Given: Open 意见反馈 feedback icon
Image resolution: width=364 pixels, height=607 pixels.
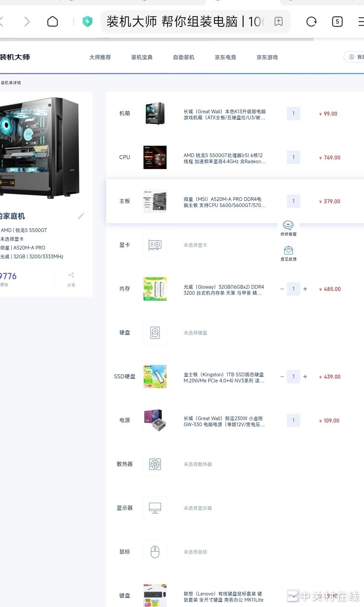Looking at the screenshot, I should click(289, 254).
